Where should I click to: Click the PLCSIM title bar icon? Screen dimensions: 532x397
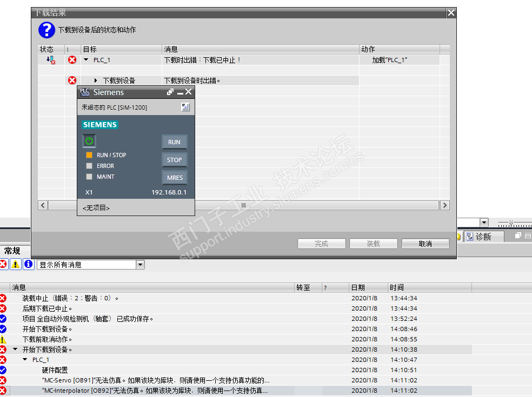pos(85,92)
